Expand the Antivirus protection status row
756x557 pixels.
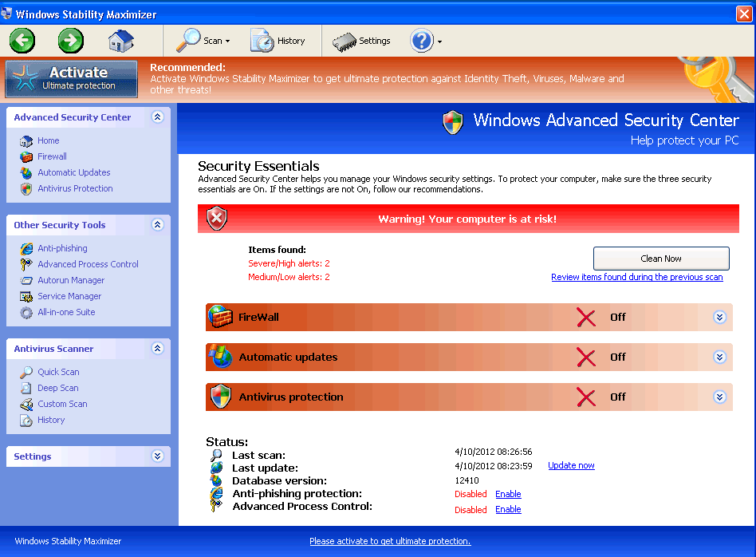[x=719, y=397]
